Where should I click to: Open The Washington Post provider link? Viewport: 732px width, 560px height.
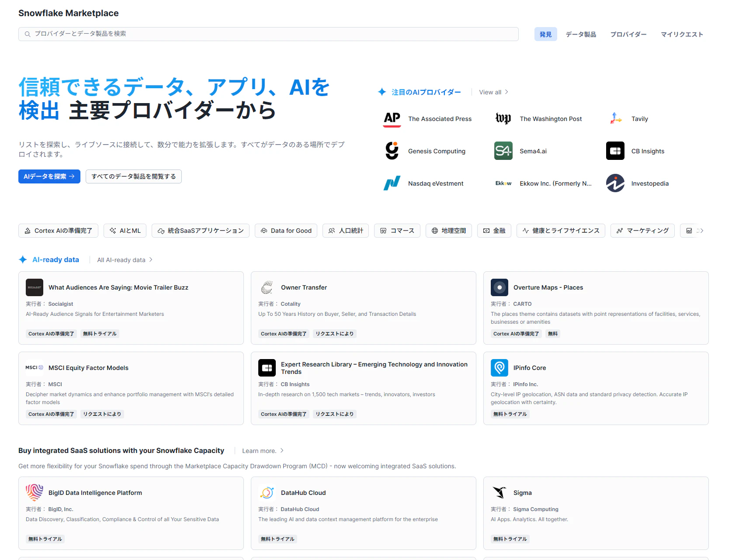[551, 119]
